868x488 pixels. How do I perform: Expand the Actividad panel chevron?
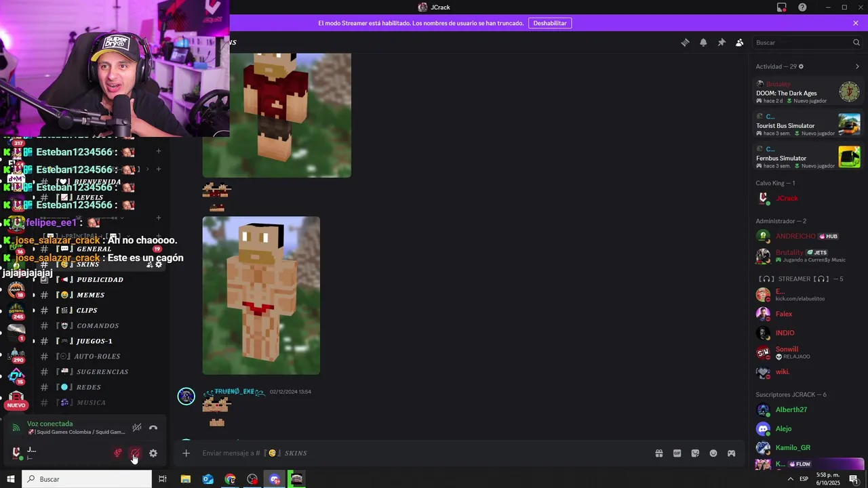click(x=857, y=66)
